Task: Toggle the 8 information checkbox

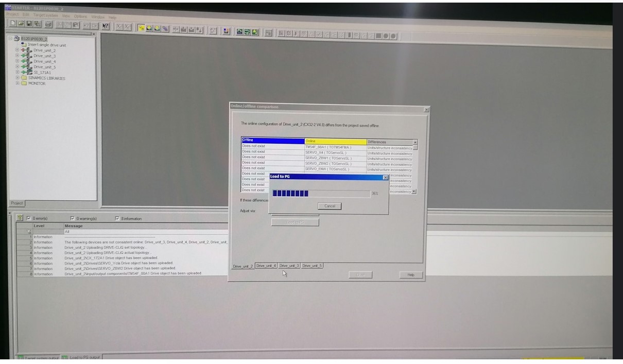Action: 117,218
